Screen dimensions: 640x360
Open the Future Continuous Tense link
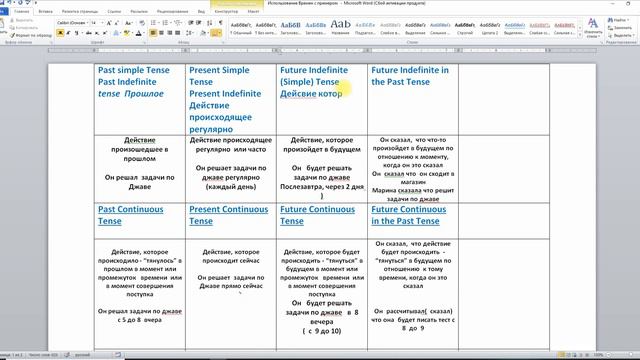coord(317,215)
